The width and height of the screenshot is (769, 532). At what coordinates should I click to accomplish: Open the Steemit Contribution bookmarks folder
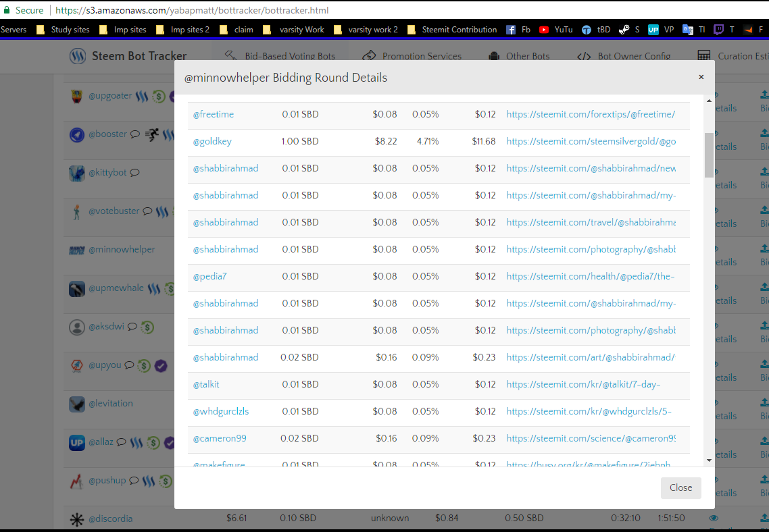tap(451, 30)
